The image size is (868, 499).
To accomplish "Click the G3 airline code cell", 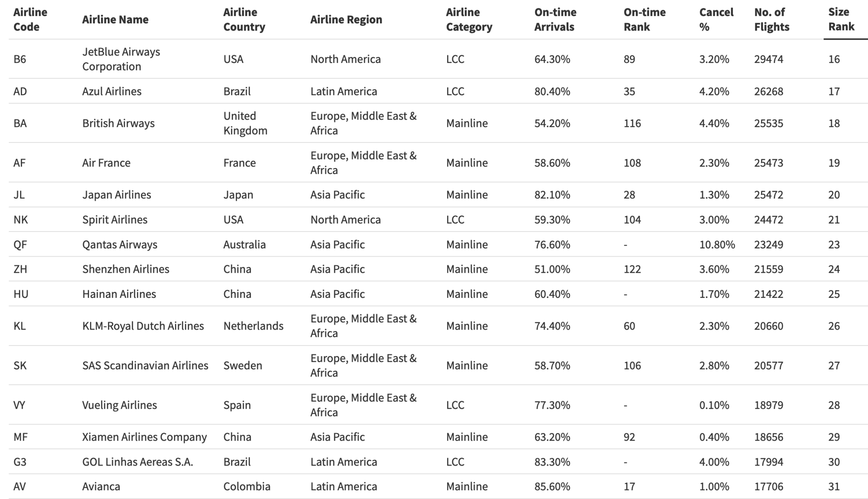I will 20,462.
